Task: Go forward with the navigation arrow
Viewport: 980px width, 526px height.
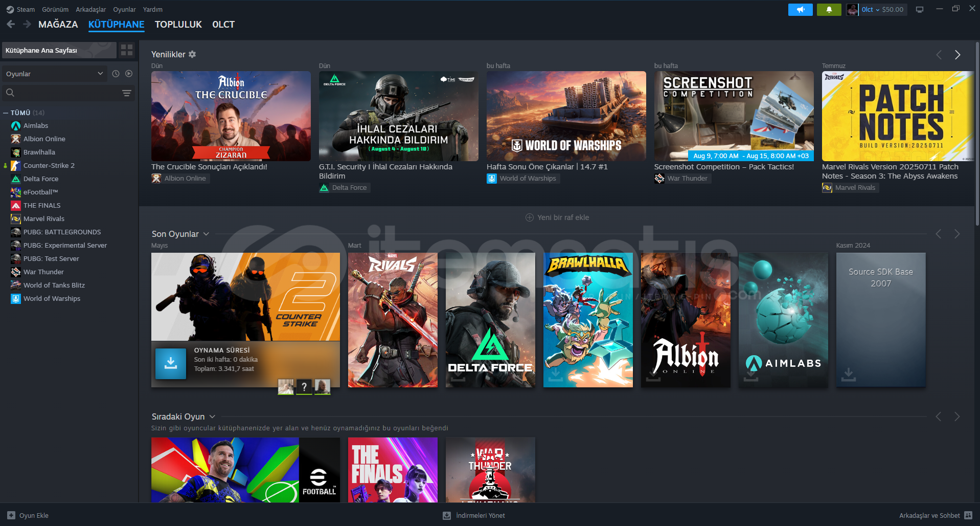Action: click(x=27, y=24)
